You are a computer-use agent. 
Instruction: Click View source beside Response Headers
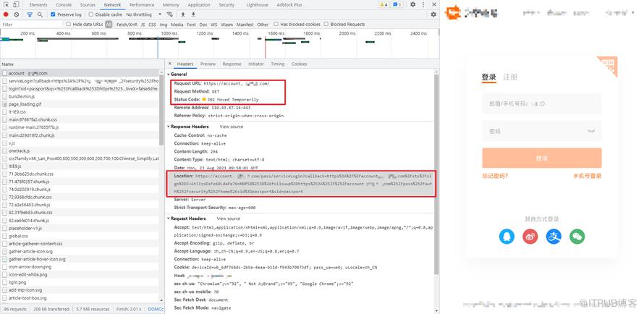232,127
